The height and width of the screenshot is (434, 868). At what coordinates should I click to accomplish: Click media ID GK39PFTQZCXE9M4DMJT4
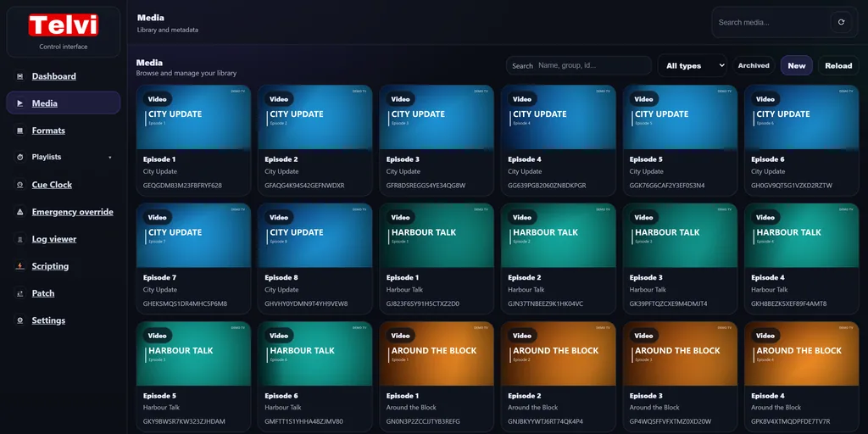(x=668, y=304)
